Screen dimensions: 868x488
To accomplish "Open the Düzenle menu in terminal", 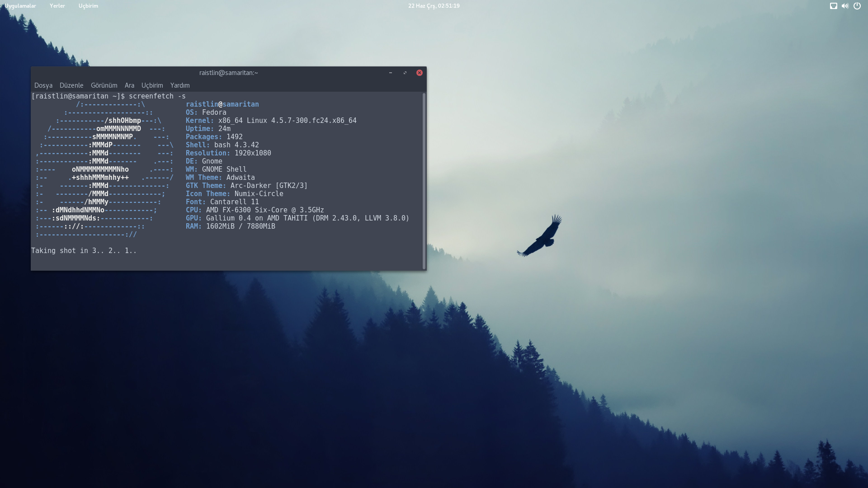I will (x=71, y=85).
